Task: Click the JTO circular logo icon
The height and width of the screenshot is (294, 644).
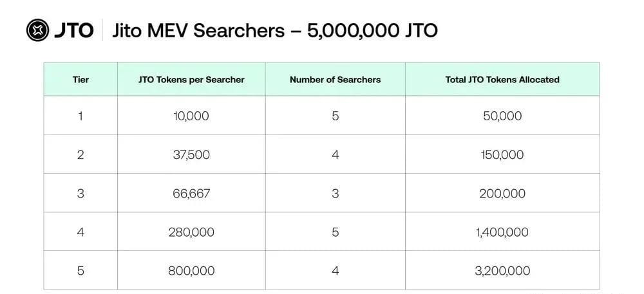Action: tap(38, 30)
